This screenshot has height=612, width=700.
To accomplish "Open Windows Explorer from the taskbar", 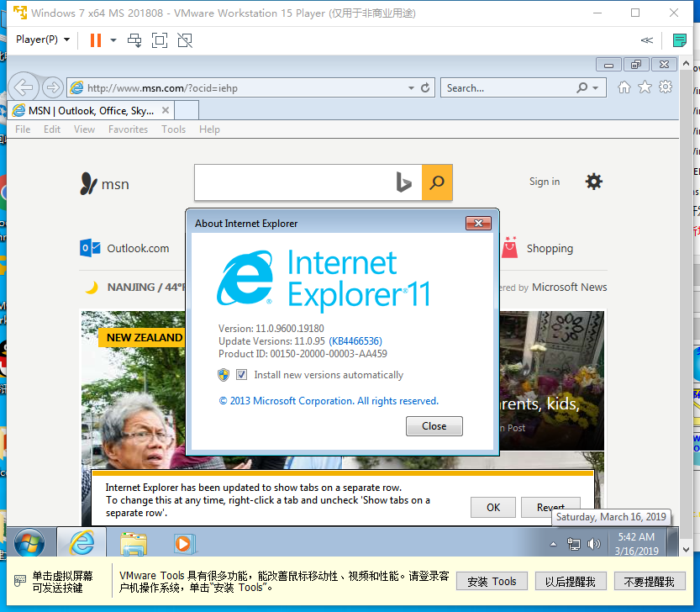I will click(133, 544).
